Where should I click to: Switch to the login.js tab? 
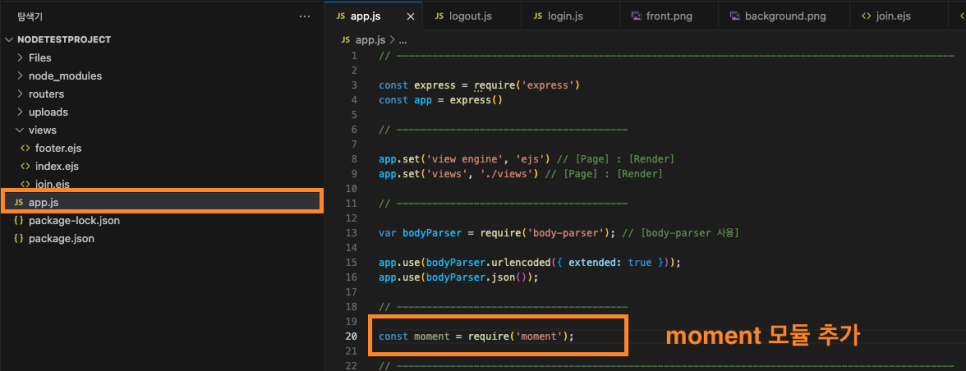coord(570,16)
